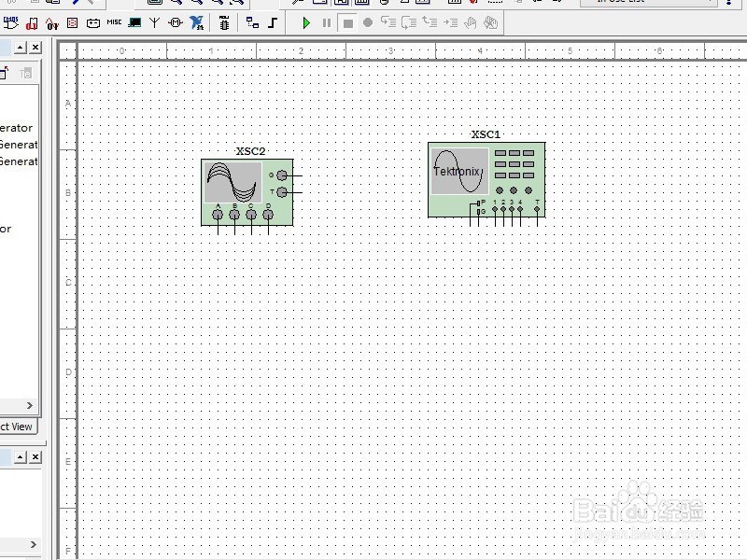Remove all breakpoints with crossed hand icon
Screen dimensions: 747x560
pos(490,22)
